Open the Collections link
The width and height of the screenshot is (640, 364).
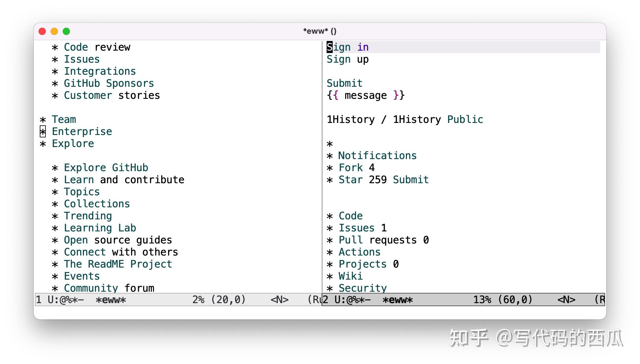[x=97, y=204]
